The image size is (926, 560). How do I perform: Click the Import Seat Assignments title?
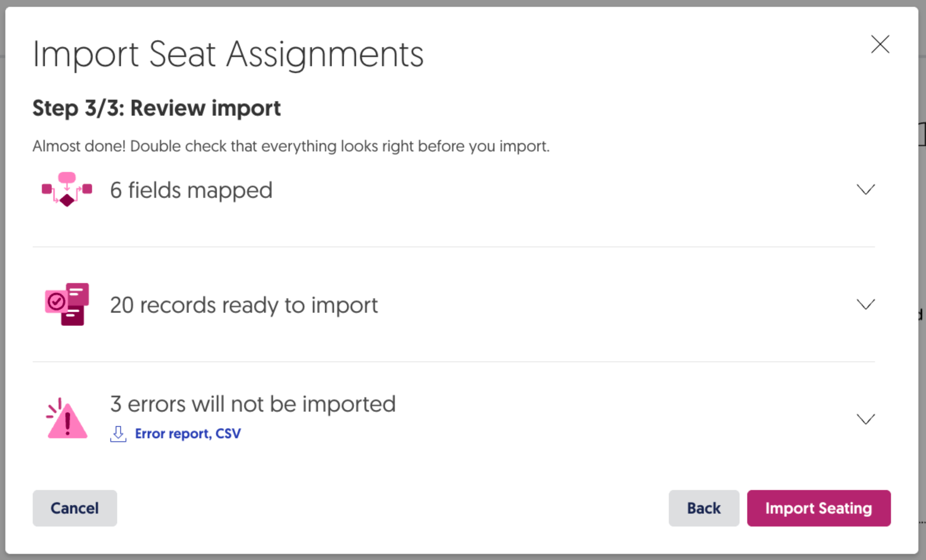click(x=228, y=54)
